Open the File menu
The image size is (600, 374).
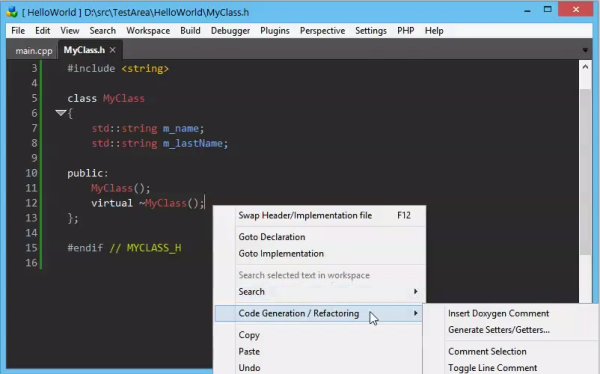pyautogui.click(x=18, y=30)
